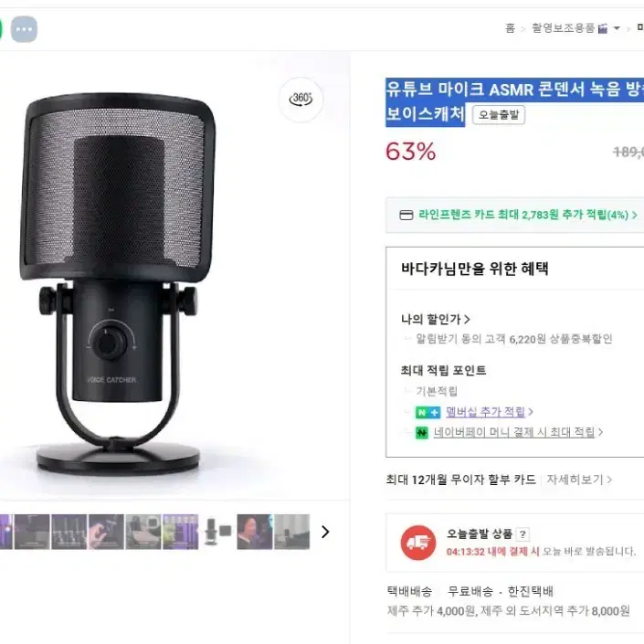Click the 기본적립 row

click(436, 391)
